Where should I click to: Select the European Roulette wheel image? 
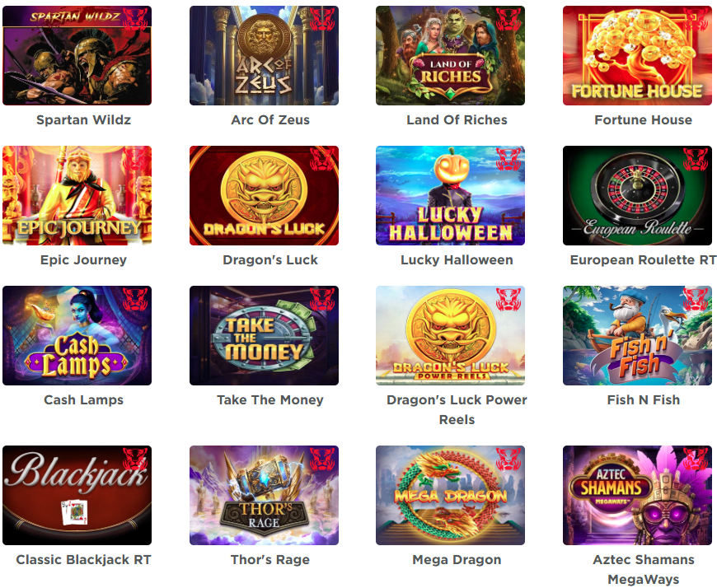tap(637, 195)
